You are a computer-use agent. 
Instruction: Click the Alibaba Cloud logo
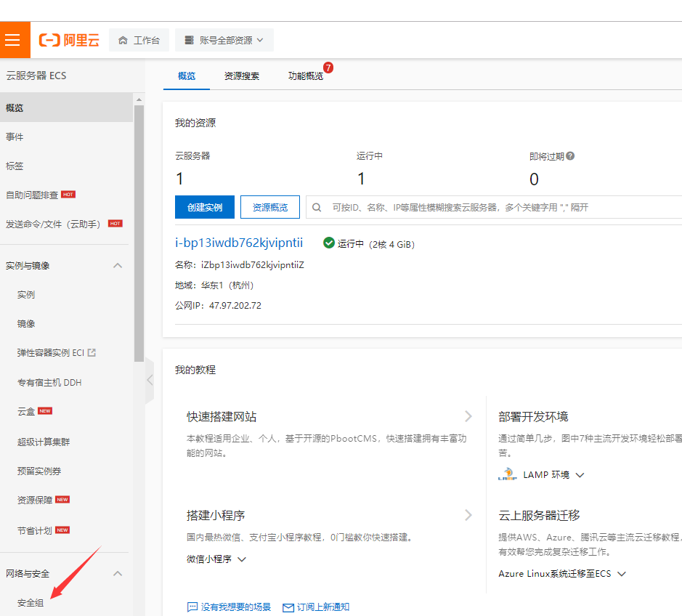(x=69, y=41)
